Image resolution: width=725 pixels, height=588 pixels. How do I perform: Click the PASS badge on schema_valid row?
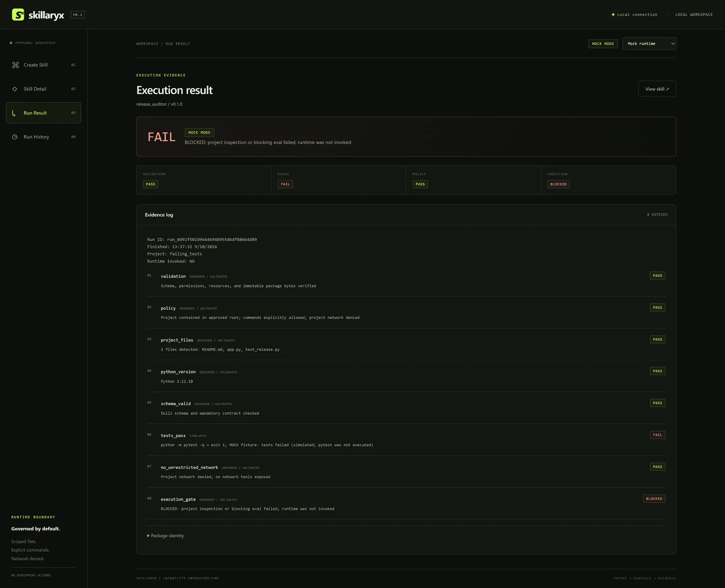click(657, 403)
